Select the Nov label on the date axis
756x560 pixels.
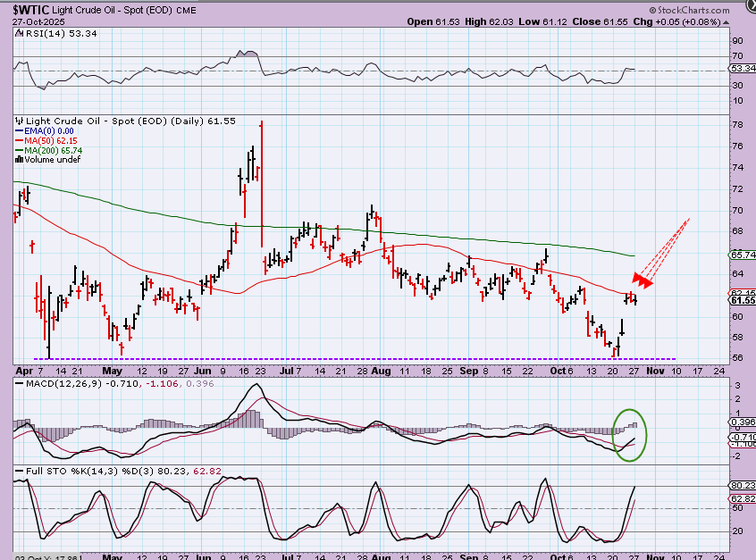[656, 369]
